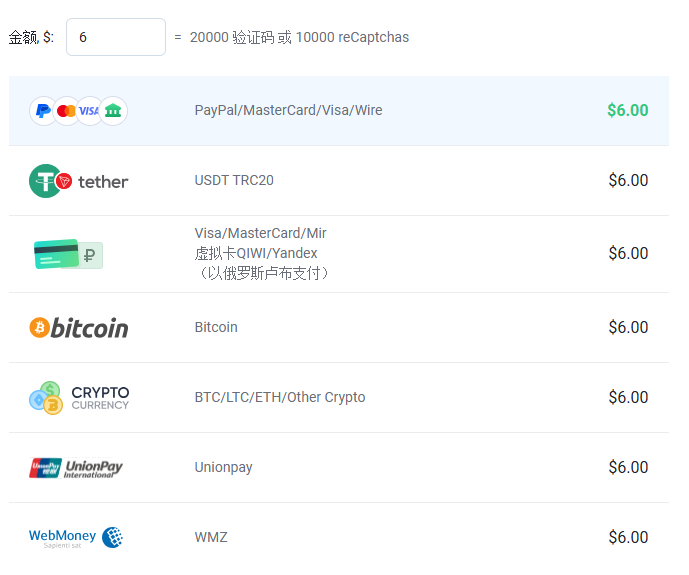Choose BTC/LTC/ETH/Other Crypto option
This screenshot has width=689, height=575.
tap(280, 397)
